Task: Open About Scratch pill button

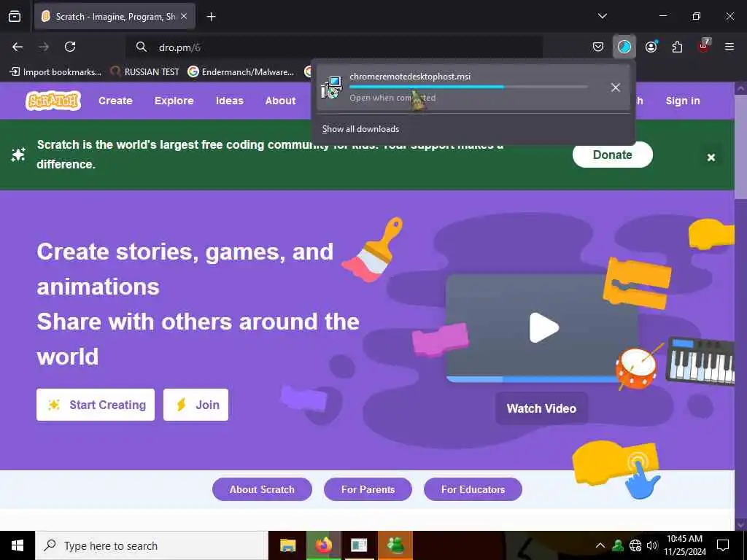Action: [262, 489]
